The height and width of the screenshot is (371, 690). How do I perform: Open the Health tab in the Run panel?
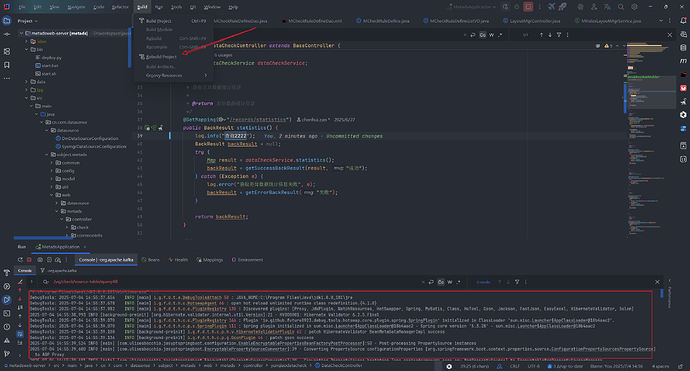178,260
